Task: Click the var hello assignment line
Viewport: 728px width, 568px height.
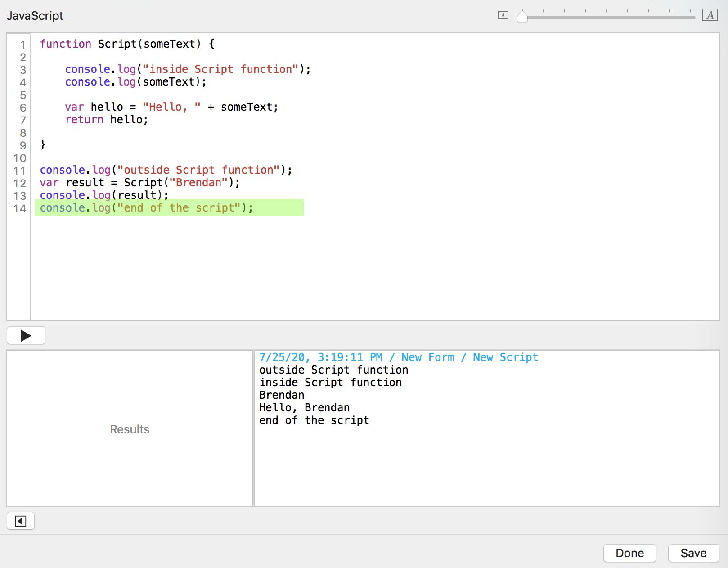Action: click(171, 107)
